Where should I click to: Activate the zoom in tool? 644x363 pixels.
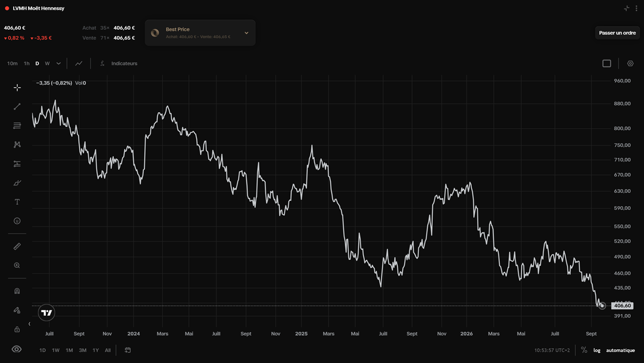point(17,265)
